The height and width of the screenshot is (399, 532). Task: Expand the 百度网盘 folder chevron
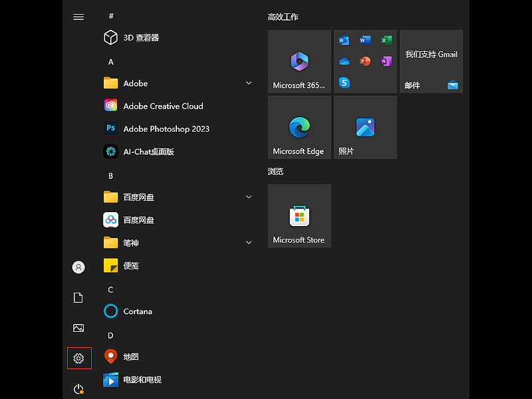(x=249, y=197)
